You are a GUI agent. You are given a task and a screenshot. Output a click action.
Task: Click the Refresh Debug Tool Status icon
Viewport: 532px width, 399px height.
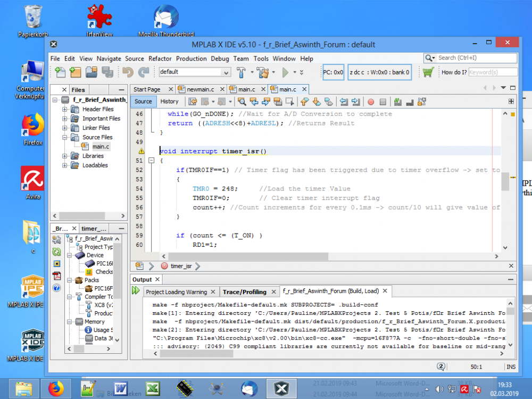(x=56, y=252)
